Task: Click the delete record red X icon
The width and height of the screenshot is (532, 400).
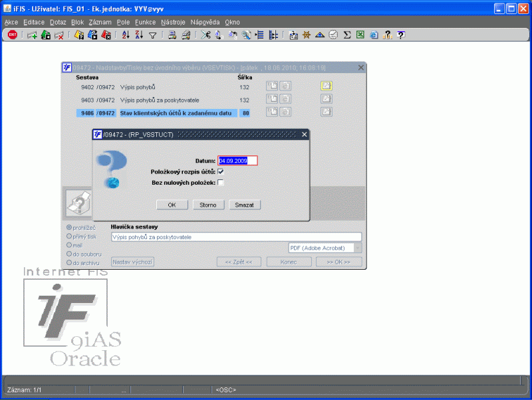Action: 59,35
